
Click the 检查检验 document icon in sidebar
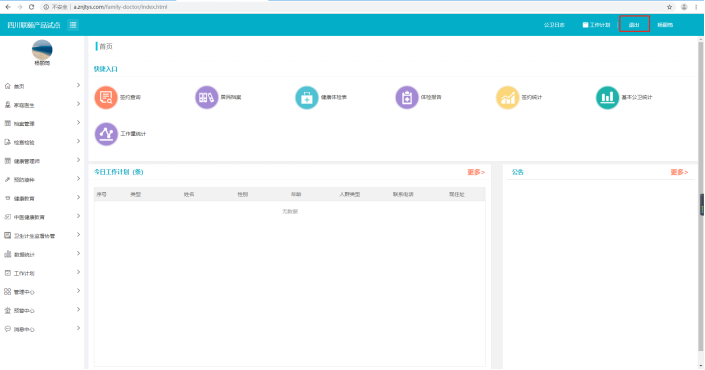click(8, 142)
